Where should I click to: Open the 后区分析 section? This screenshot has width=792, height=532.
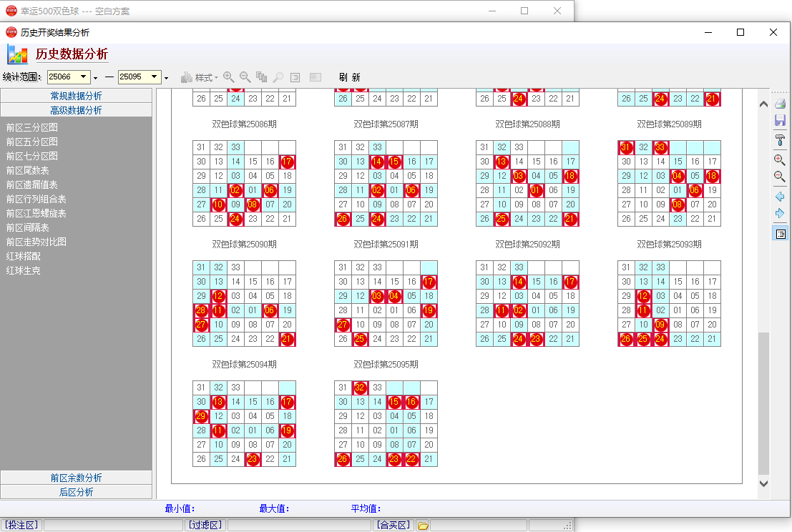click(x=76, y=492)
